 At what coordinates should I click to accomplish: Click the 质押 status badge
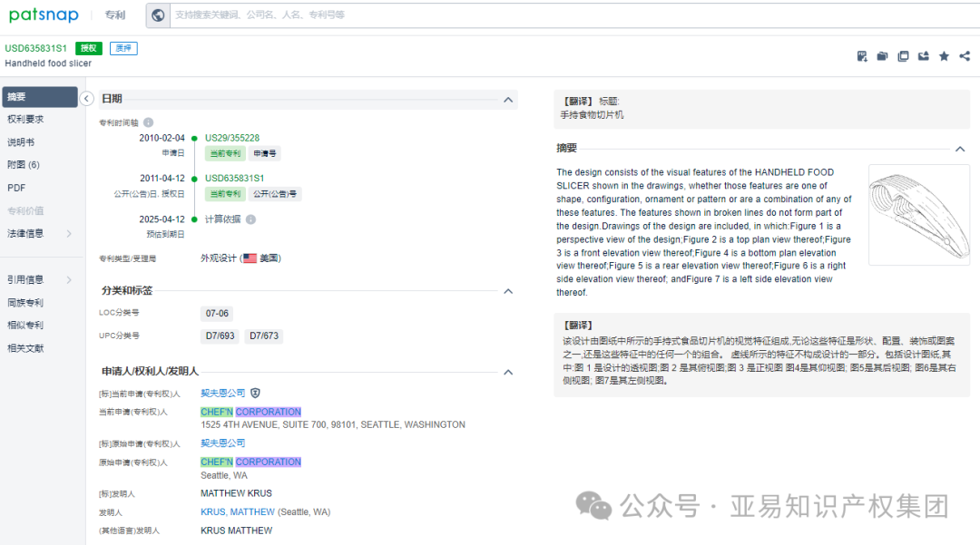pyautogui.click(x=123, y=48)
